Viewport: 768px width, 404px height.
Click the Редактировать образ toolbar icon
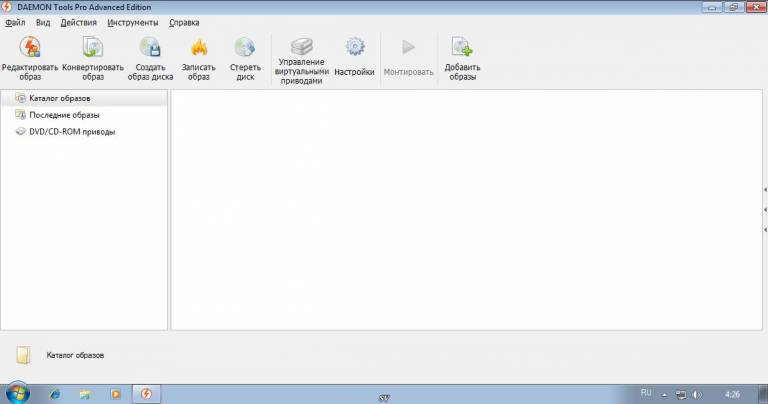point(30,48)
